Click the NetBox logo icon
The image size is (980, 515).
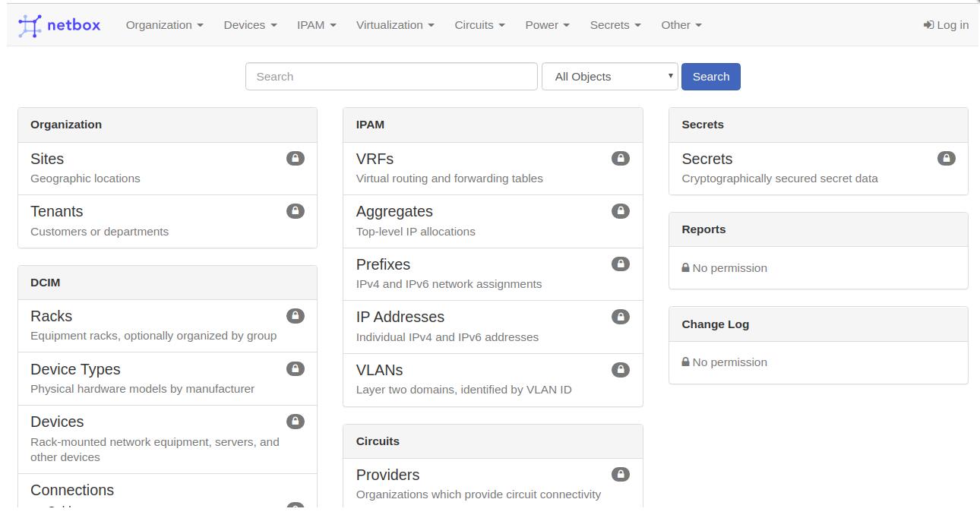[x=30, y=25]
